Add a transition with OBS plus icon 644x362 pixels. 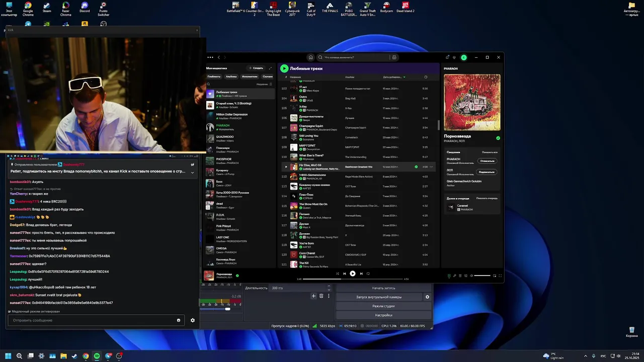coord(313,296)
